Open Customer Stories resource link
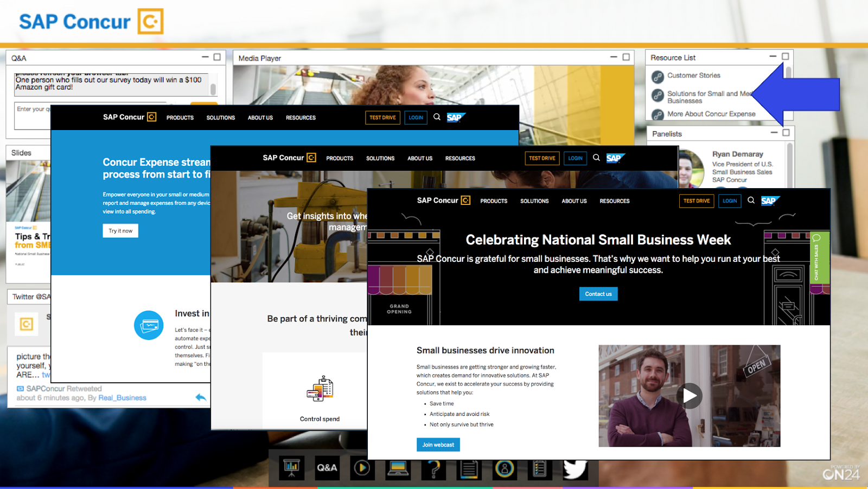 (694, 75)
